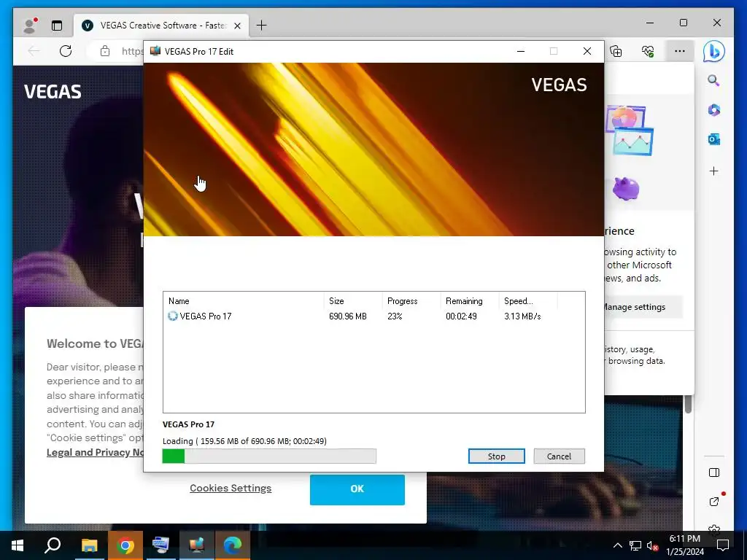This screenshot has height=560, width=747.
Task: Open Edge Settings and more menu
Action: point(680,51)
